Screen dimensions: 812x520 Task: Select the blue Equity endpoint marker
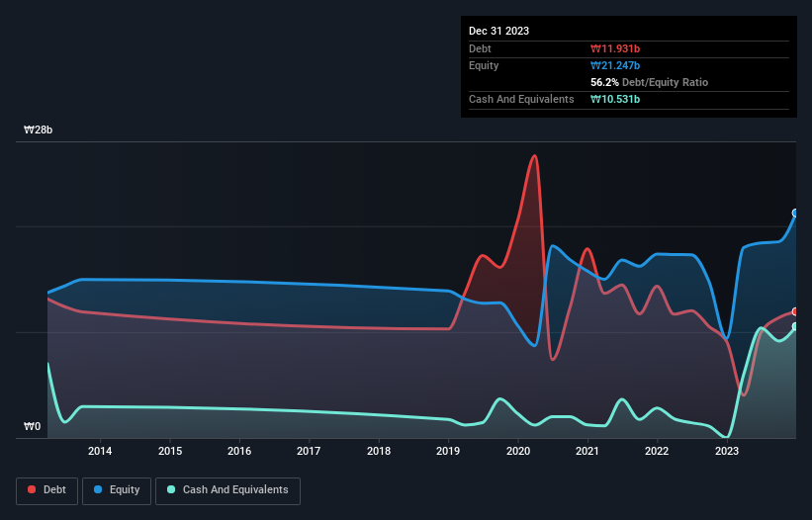pyautogui.click(x=795, y=214)
